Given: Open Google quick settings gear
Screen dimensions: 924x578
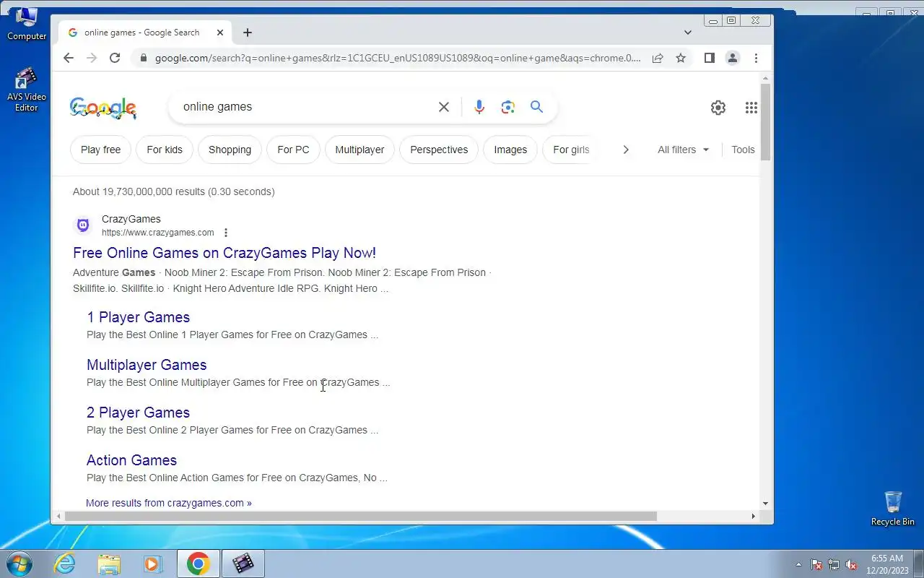Looking at the screenshot, I should pyautogui.click(x=718, y=108).
